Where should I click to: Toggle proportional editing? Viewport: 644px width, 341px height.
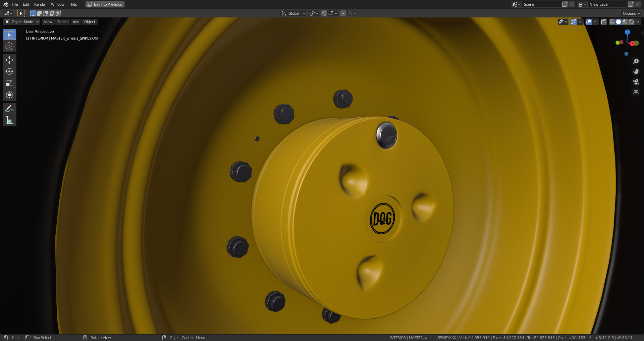343,13
